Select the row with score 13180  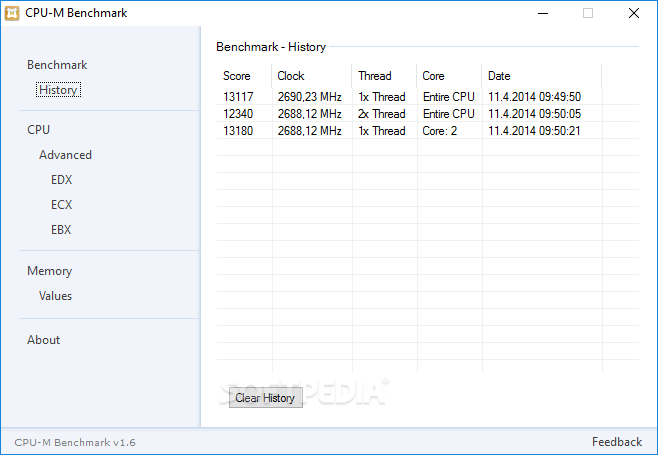pyautogui.click(x=428, y=131)
